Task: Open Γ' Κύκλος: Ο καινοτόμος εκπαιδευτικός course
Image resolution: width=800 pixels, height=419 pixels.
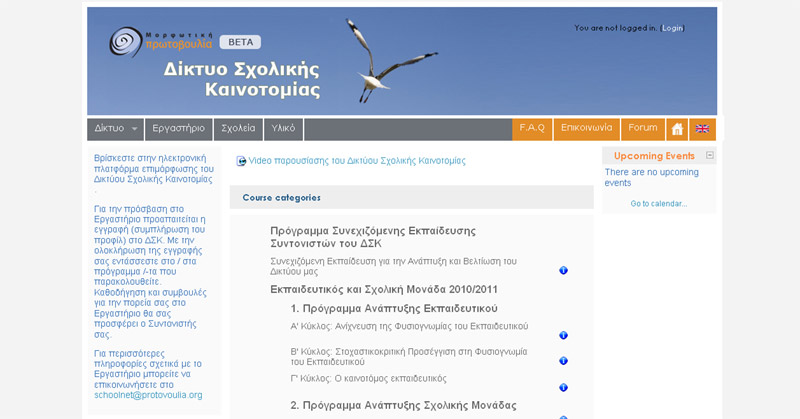Action: click(x=368, y=379)
